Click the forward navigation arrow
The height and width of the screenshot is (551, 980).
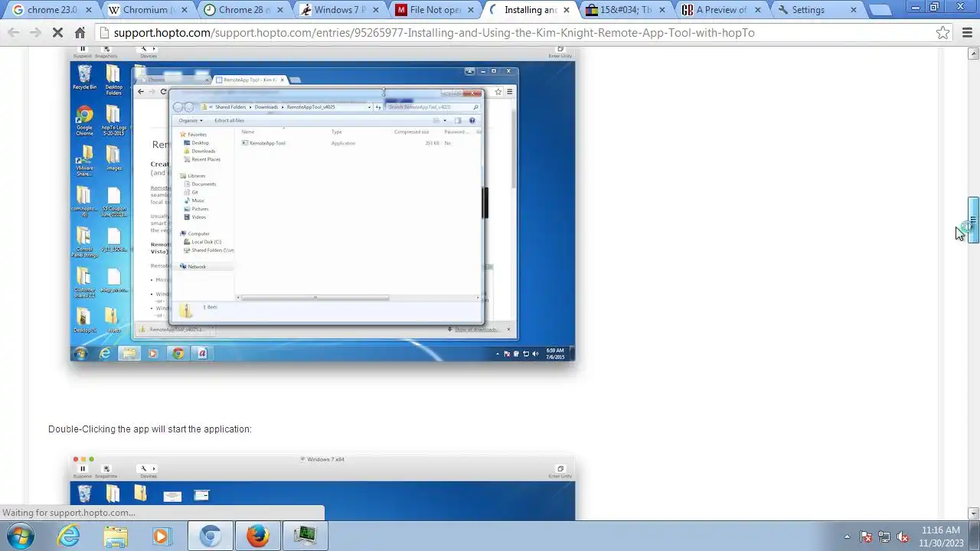tap(35, 33)
